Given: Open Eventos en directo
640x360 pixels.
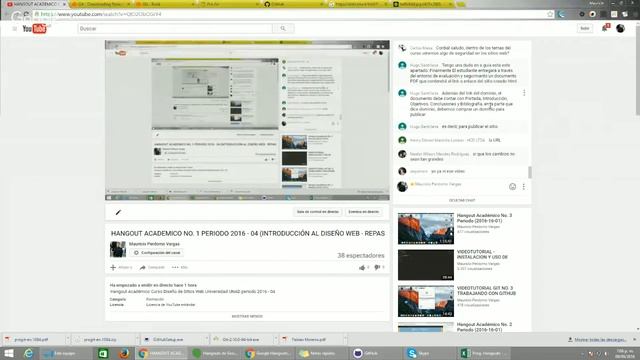Looking at the screenshot, I should (363, 212).
